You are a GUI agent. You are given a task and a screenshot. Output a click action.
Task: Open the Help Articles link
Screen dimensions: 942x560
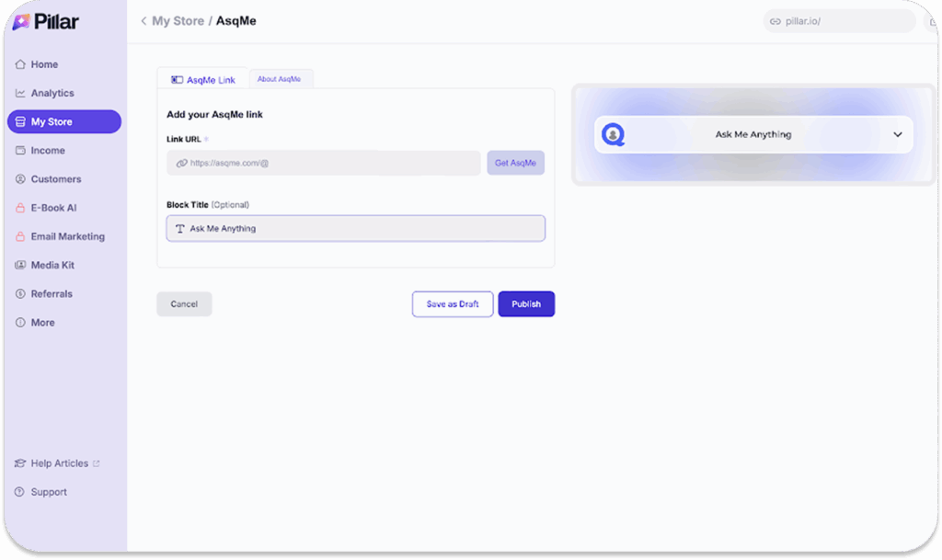click(60, 463)
